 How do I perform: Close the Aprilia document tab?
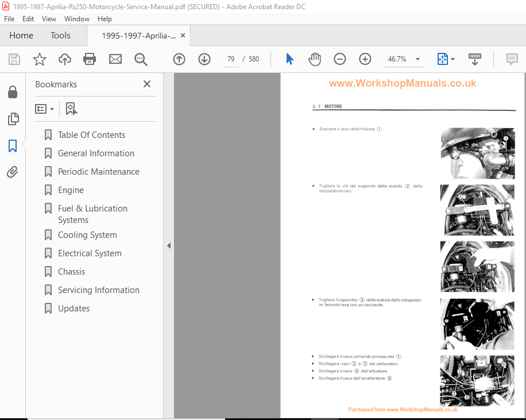183,35
